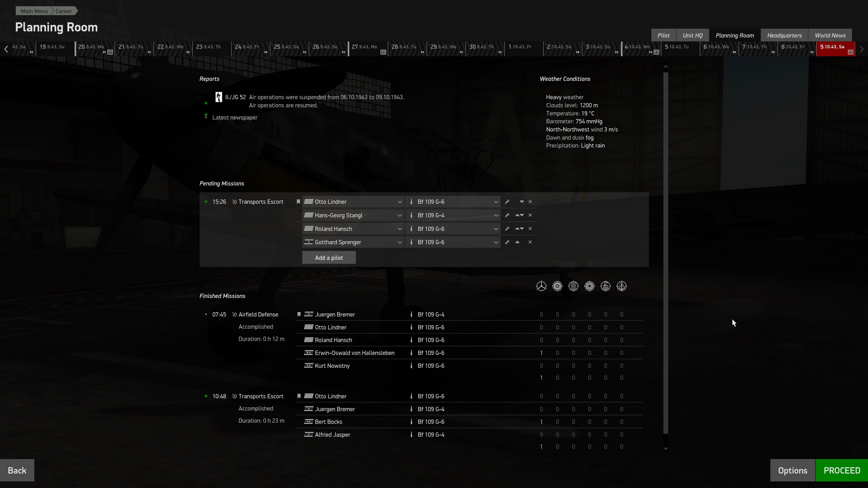Move Gotthard Sprenger up in formation
The width and height of the screenshot is (868, 488).
point(517,242)
